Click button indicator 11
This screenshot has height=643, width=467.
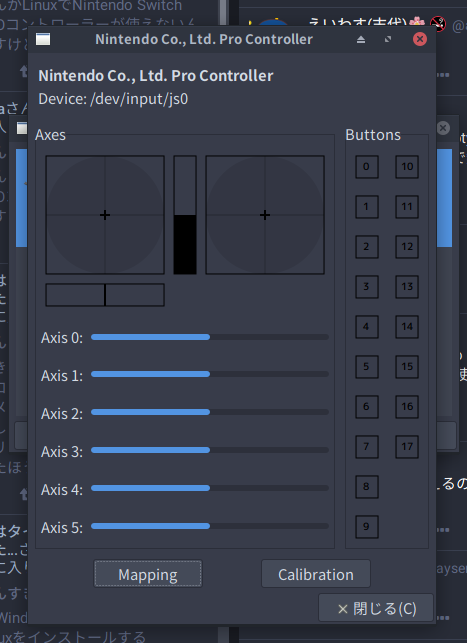[407, 206]
